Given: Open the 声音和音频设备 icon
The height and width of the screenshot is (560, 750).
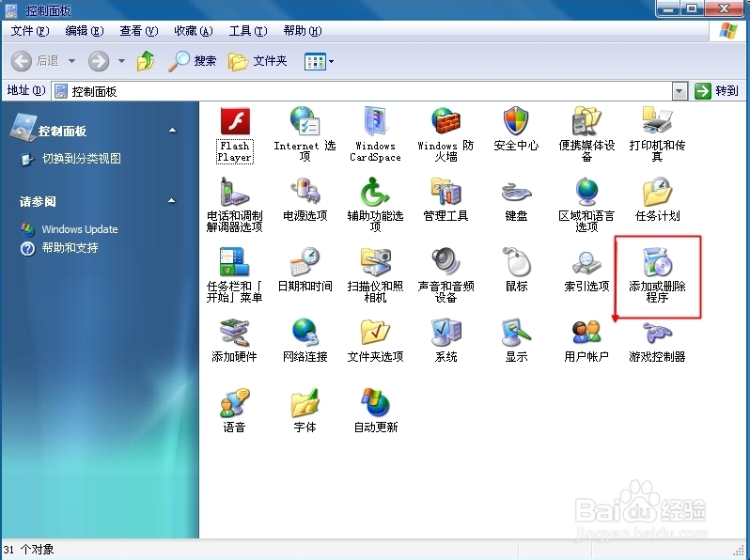Looking at the screenshot, I should pos(445,262).
